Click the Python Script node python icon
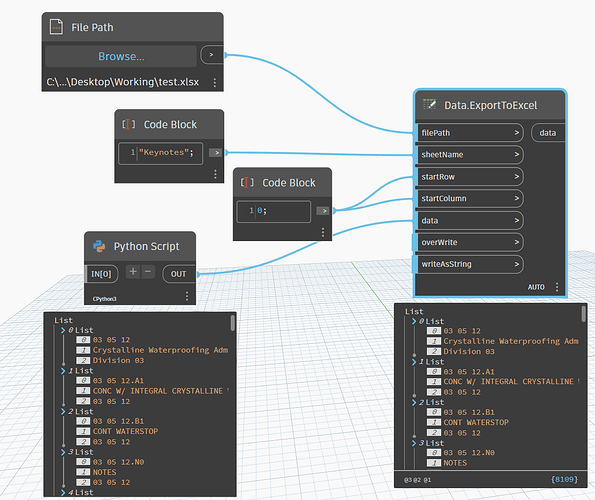This screenshot has width=595, height=500. click(x=99, y=246)
